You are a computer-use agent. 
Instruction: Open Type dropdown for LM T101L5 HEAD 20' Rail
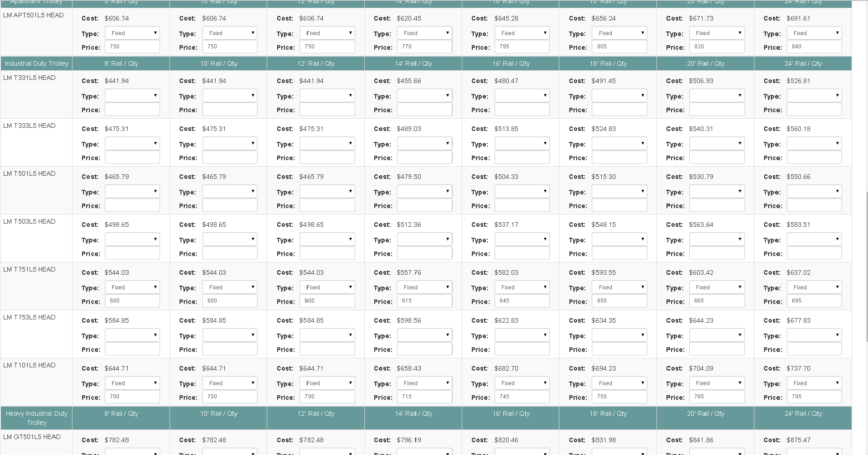[717, 383]
